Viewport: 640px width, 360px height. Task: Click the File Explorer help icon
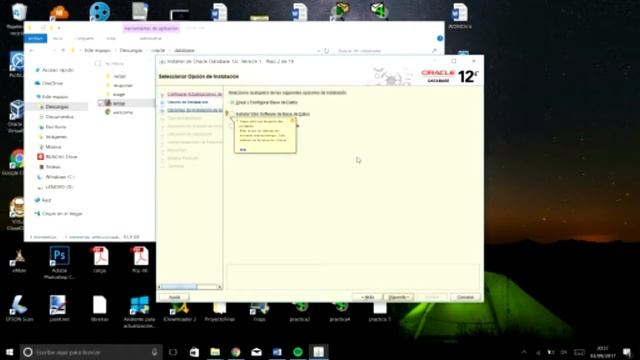(440, 38)
